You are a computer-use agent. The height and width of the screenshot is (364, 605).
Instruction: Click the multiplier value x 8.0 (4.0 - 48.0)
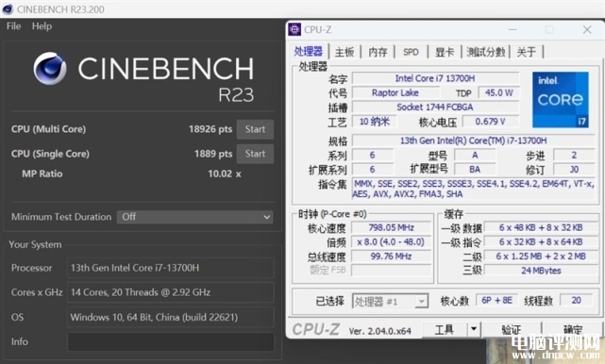(x=392, y=241)
